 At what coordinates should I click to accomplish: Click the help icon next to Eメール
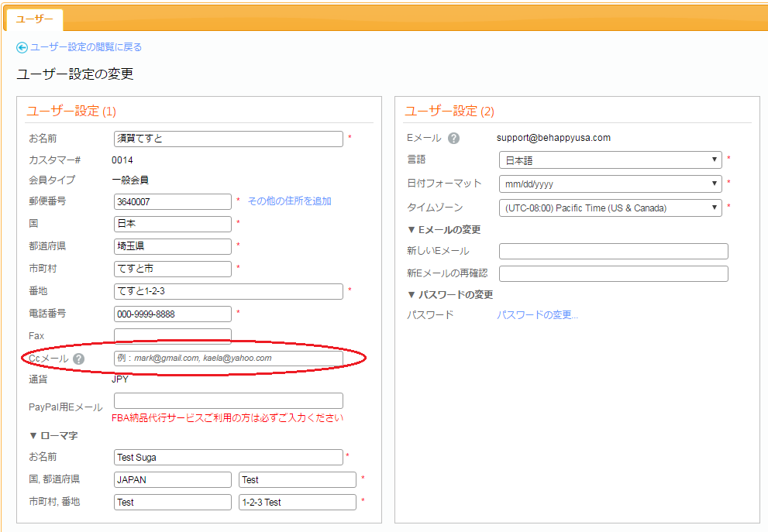(x=454, y=139)
